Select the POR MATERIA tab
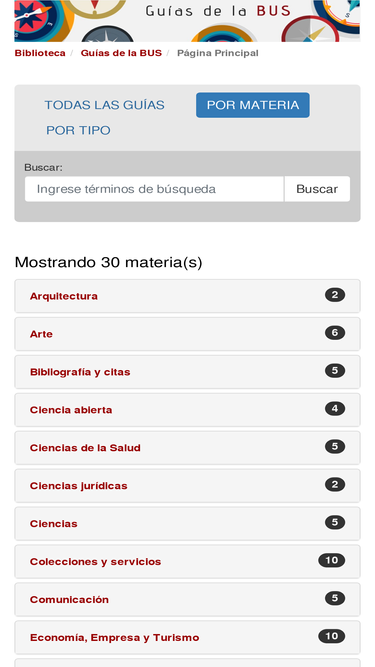This screenshot has width=375, height=667. pos(253,105)
